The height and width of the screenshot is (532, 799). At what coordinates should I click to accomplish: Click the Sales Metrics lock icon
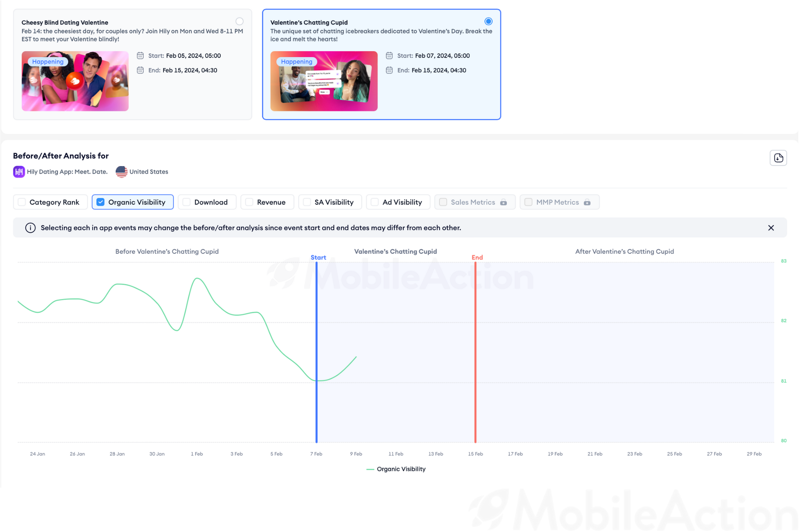tap(503, 202)
